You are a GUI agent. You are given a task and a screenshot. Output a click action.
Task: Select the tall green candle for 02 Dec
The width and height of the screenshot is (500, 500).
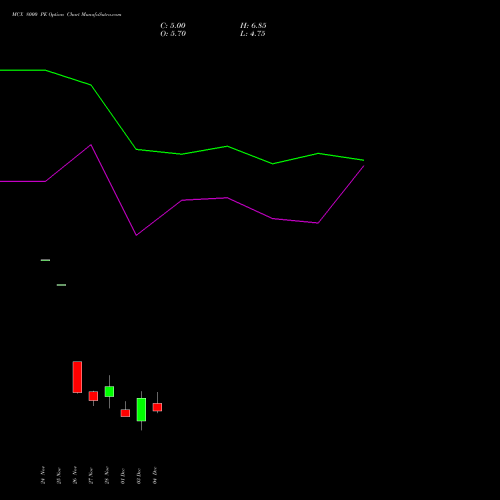[x=141, y=410]
